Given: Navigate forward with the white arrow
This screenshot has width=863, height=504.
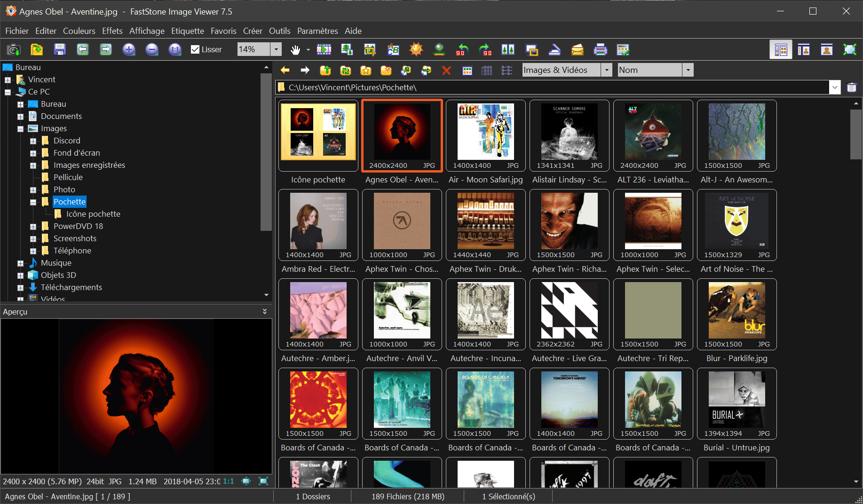Looking at the screenshot, I should 305,71.
